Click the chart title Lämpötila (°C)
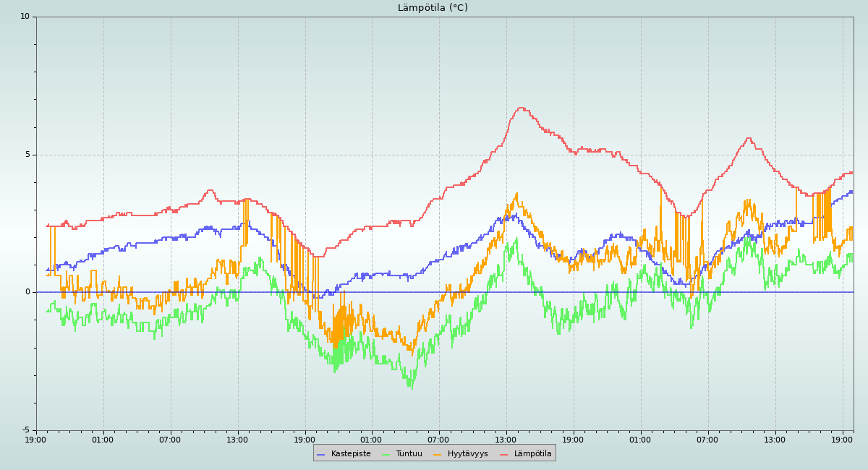This screenshot has width=868, height=470. [433, 8]
